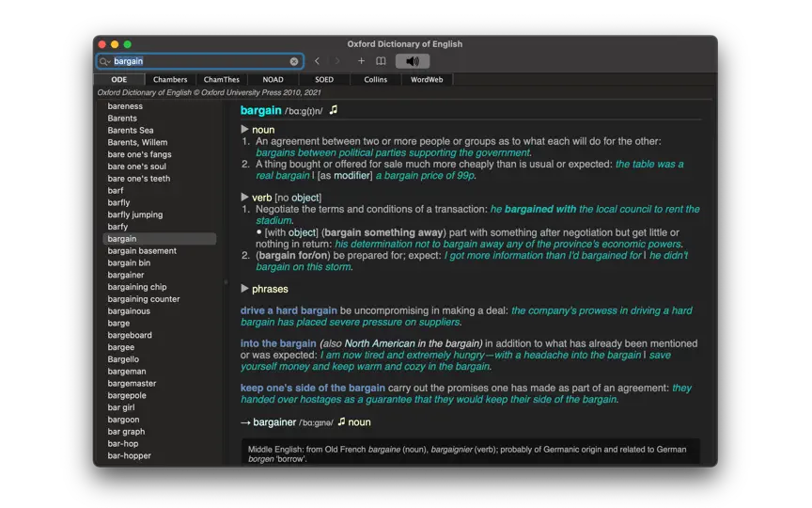Select 'bar graph' entry
The height and width of the screenshot is (508, 812).
126,431
